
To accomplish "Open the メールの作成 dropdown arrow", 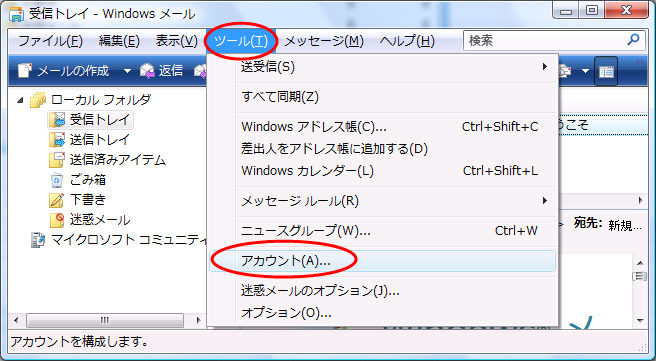I will point(127,71).
